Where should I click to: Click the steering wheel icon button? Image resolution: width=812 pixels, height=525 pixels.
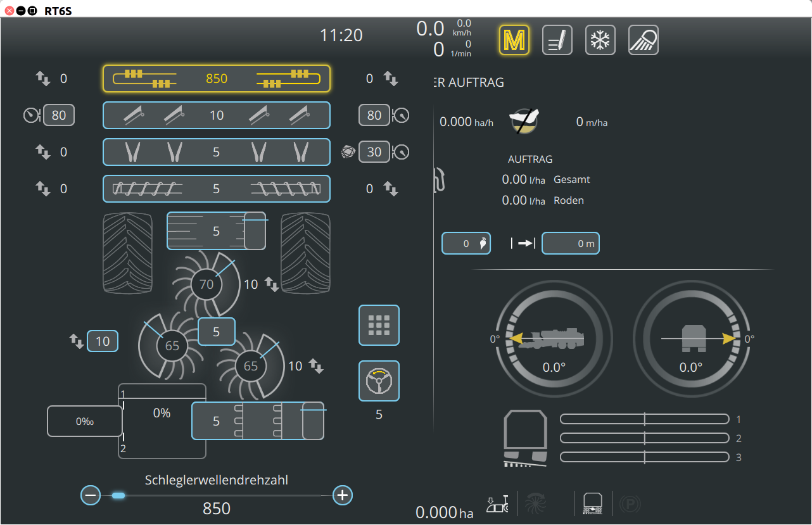pos(379,381)
